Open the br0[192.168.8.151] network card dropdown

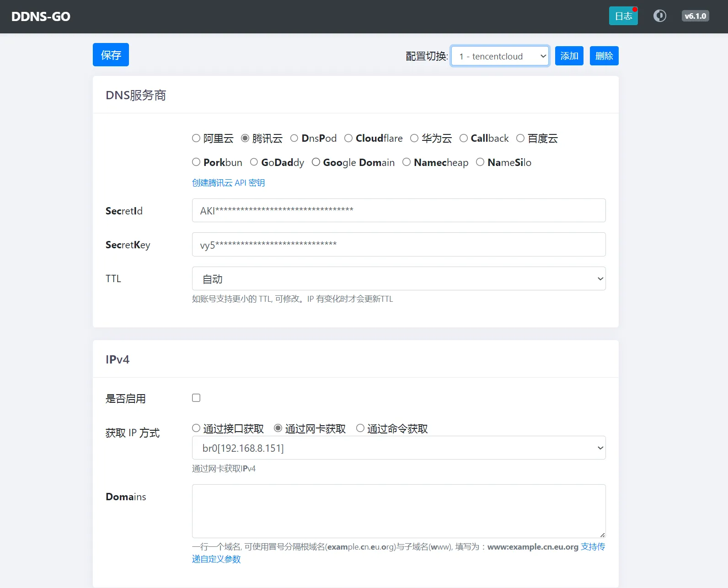click(399, 448)
